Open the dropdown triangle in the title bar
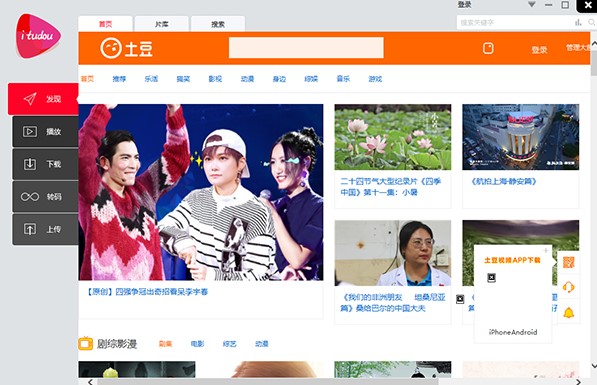597x385 pixels. 532,5
